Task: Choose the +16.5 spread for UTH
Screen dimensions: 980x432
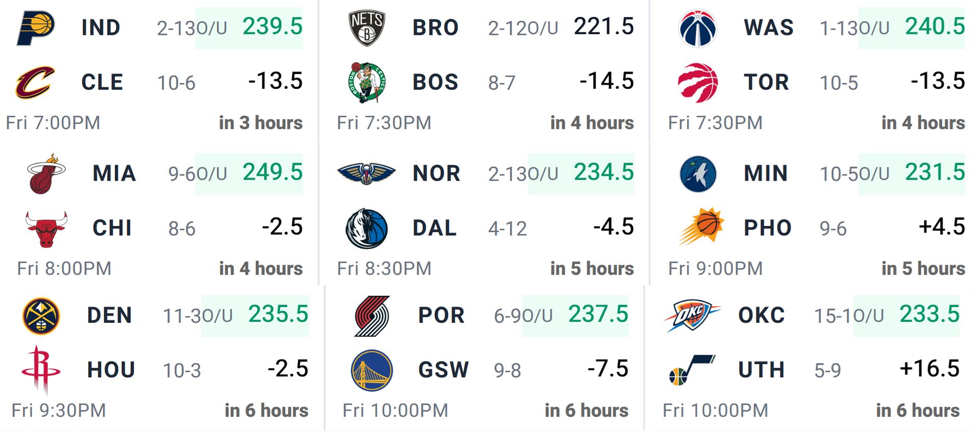Action: tap(929, 369)
